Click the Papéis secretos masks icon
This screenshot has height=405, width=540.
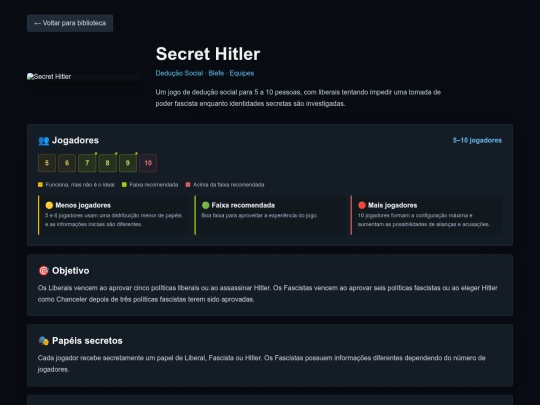44,341
